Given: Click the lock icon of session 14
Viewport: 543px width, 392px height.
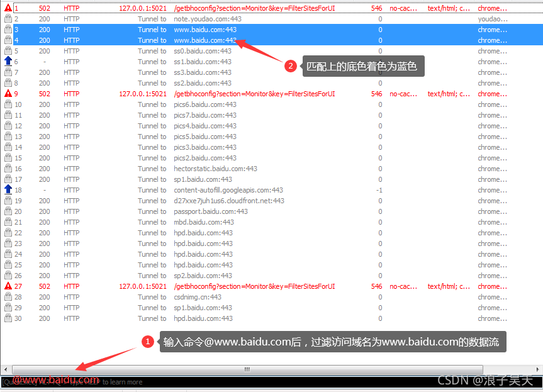Looking at the screenshot, I should pyautogui.click(x=8, y=147).
